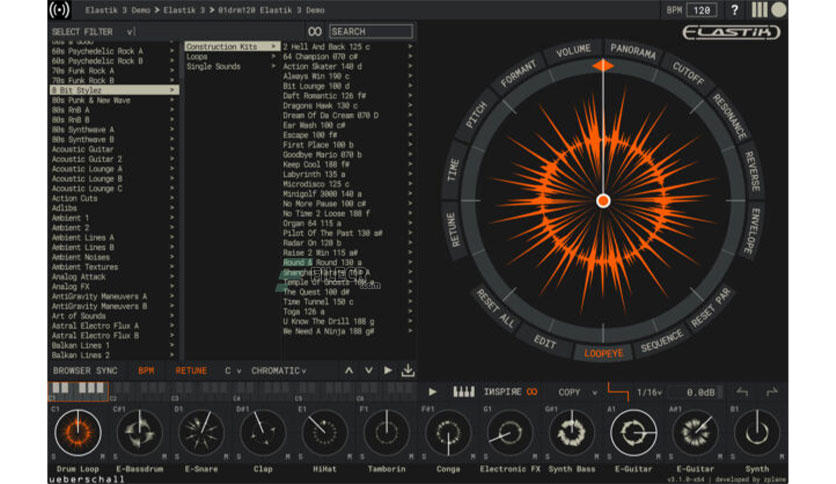
Task: Click the download arrow icon in browser bar
Action: [408, 370]
